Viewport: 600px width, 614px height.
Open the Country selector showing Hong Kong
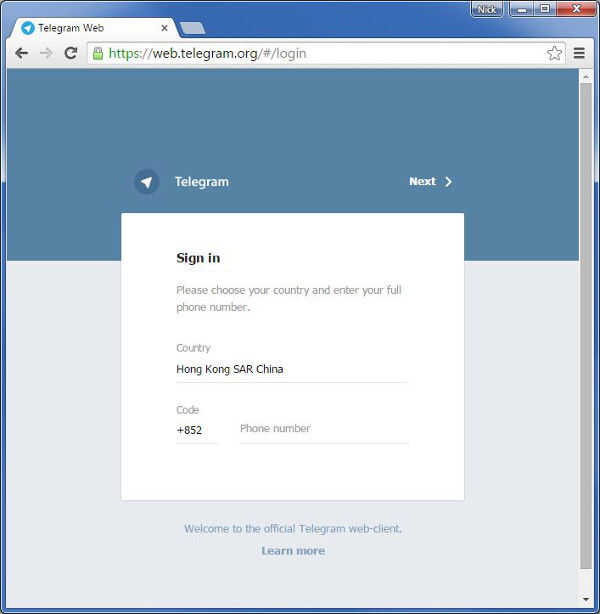[x=292, y=369]
